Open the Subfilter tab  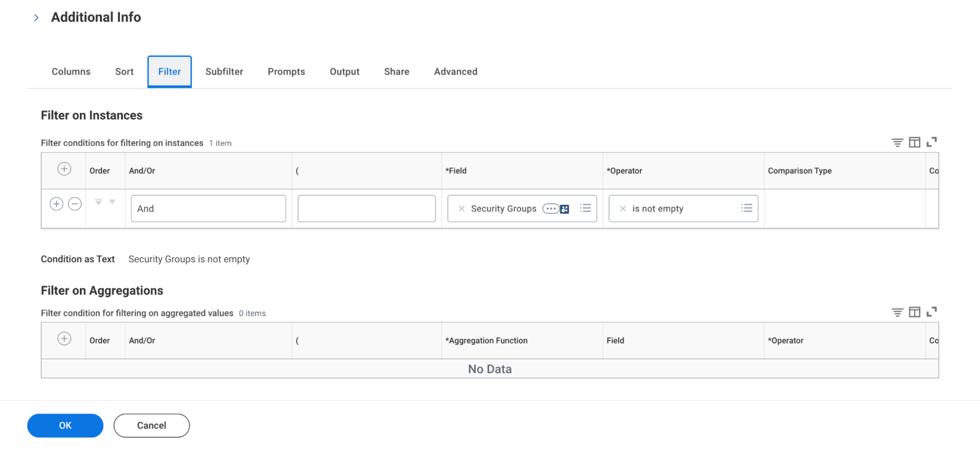click(224, 72)
